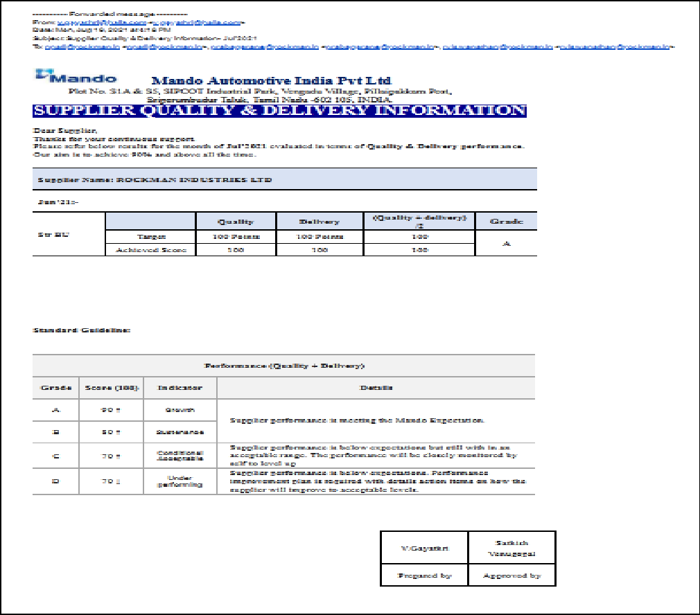Click 'Score (100)' header in guideline table

click(x=111, y=388)
